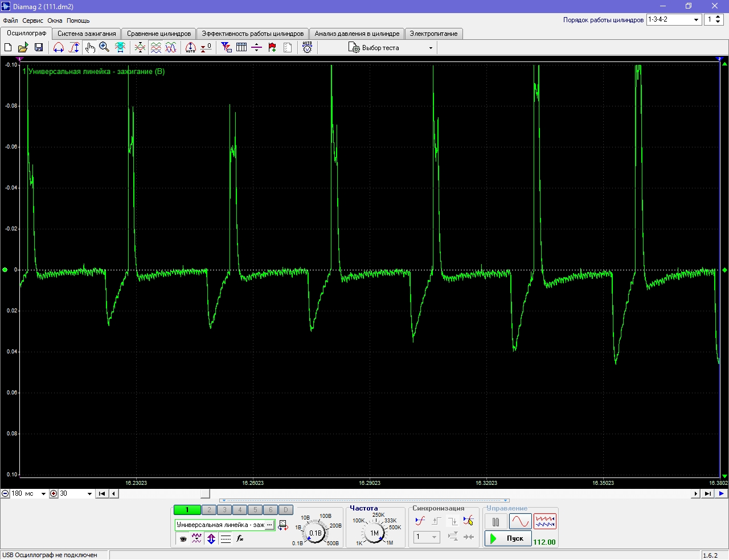Toggle channel 4 button
Screen dimensions: 729x560
(240, 510)
